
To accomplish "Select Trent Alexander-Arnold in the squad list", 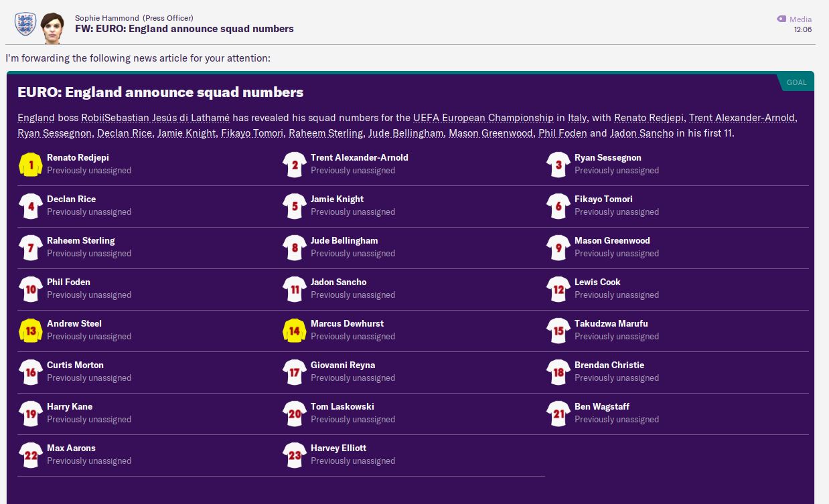I will 359,158.
